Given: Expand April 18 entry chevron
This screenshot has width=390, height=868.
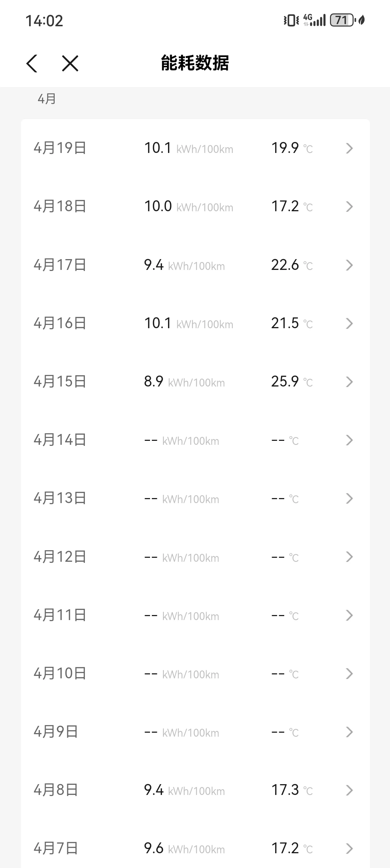Looking at the screenshot, I should click(349, 207).
